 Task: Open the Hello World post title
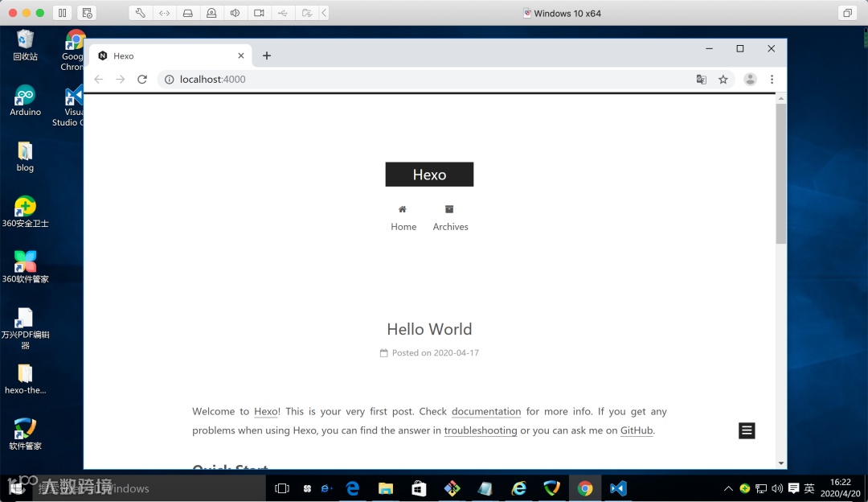click(x=429, y=329)
